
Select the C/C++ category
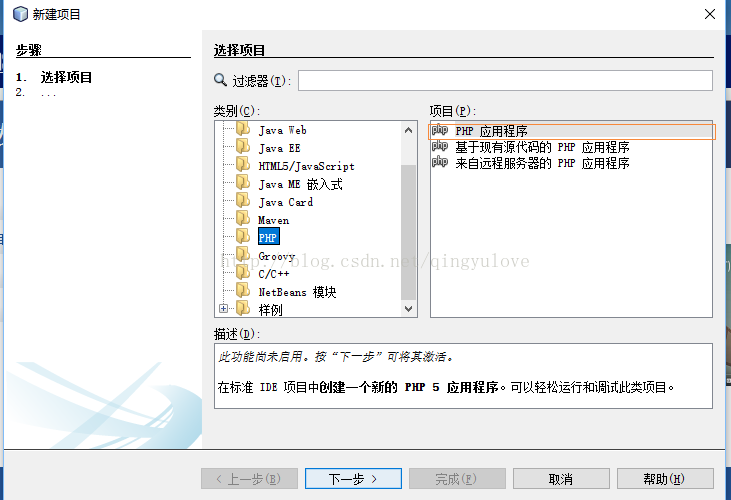point(274,274)
